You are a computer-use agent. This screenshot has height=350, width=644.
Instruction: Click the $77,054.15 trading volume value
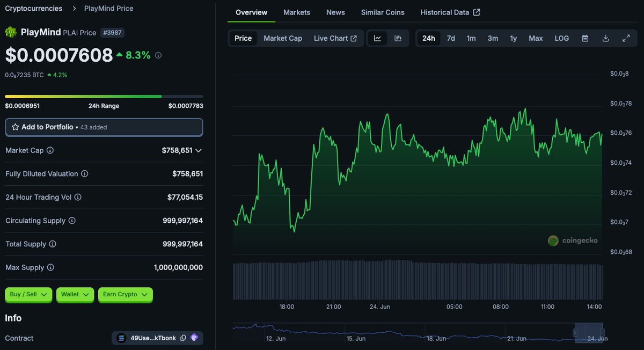pyautogui.click(x=185, y=197)
